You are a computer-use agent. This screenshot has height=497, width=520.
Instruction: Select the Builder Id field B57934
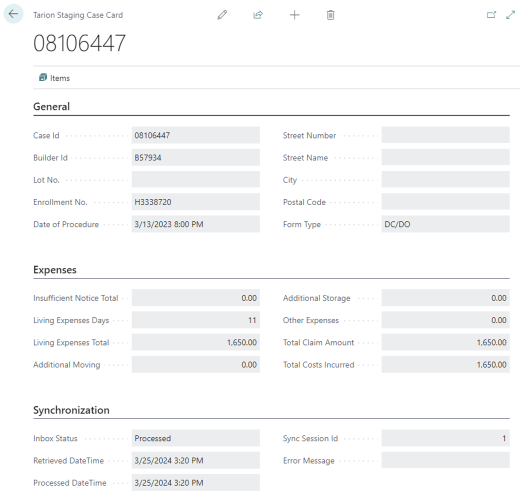(x=196, y=158)
